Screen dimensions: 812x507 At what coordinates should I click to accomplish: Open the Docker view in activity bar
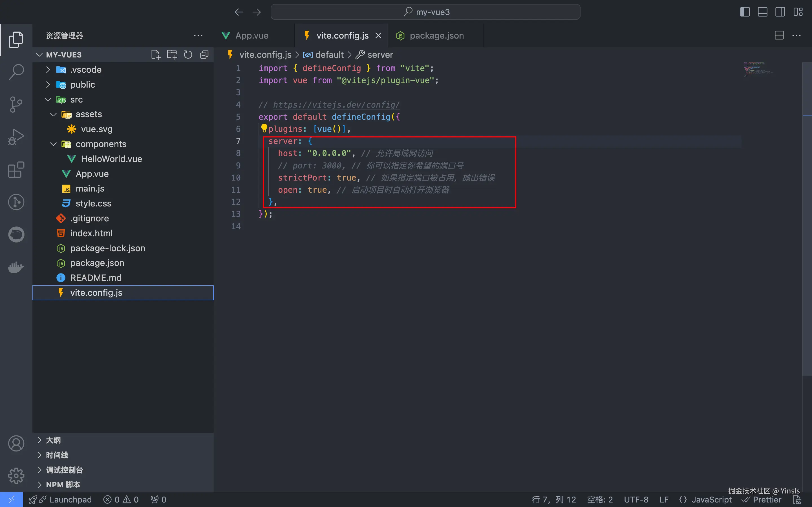coord(16,267)
